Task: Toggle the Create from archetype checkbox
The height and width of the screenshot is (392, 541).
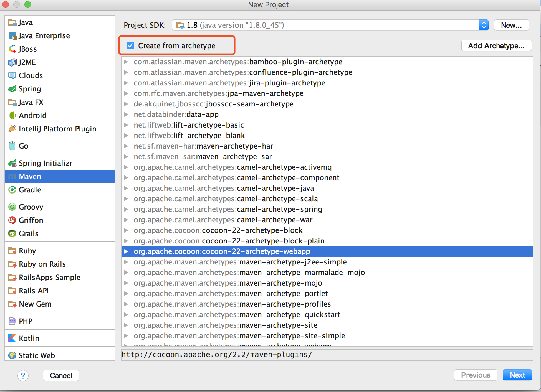Action: 130,45
